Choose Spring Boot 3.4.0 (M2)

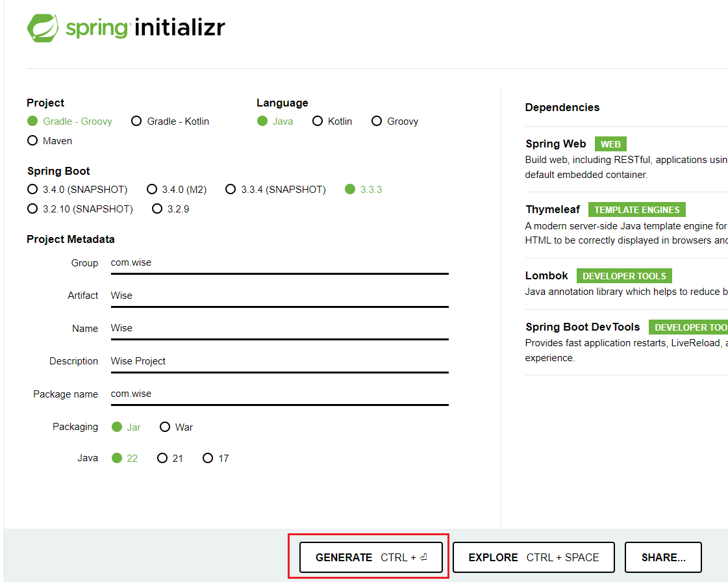point(152,190)
